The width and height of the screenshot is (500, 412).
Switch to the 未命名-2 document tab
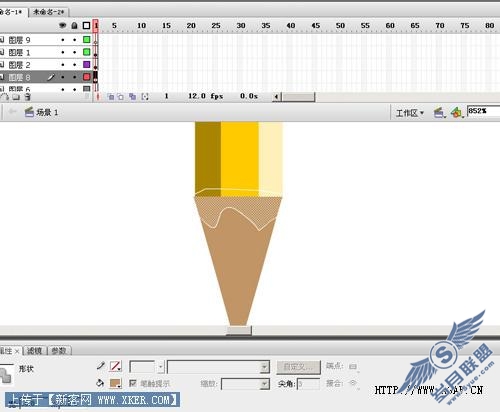(x=49, y=12)
